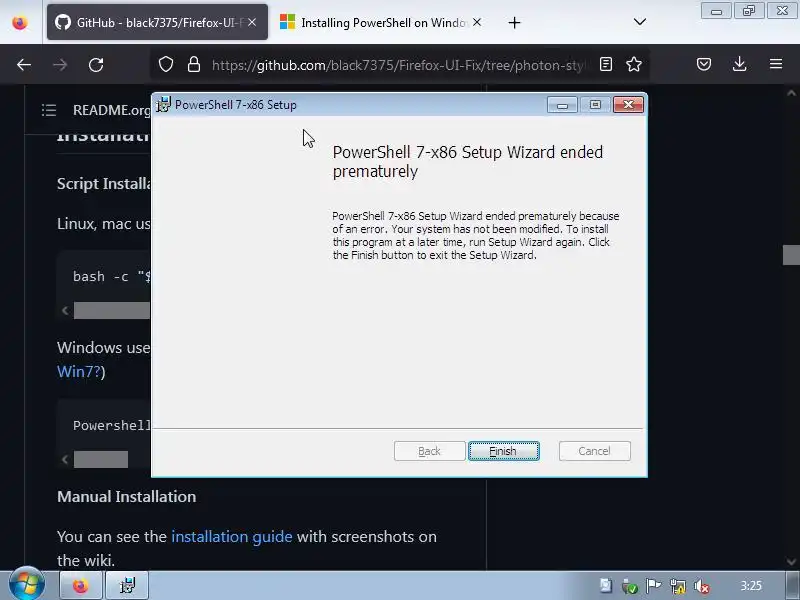Minimize the Firefox browser window
The width and height of the screenshot is (800, 600).
716,11
